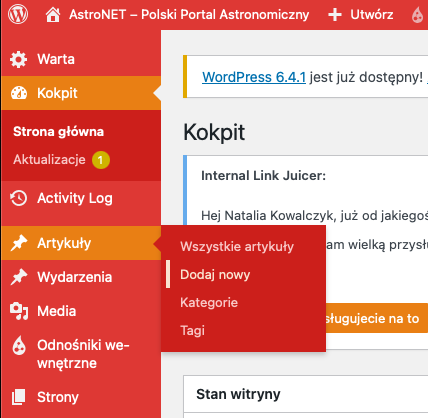Open the Strony pages menu
Screen dimensions: 428x418
[x=81, y=397]
